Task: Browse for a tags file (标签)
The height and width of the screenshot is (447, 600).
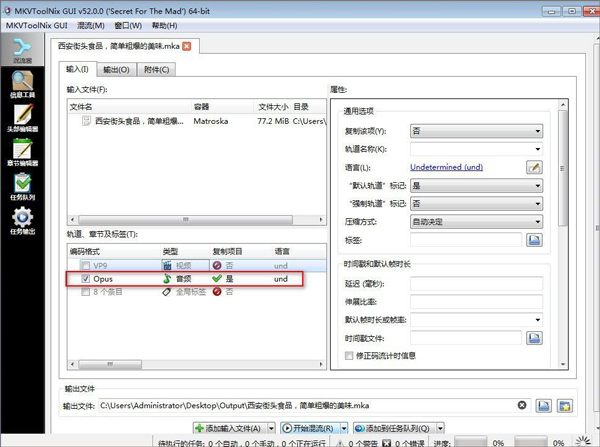Action: coord(534,240)
